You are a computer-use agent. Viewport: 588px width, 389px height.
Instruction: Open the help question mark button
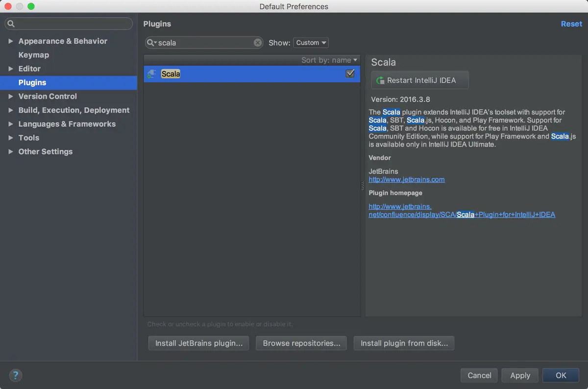click(16, 376)
